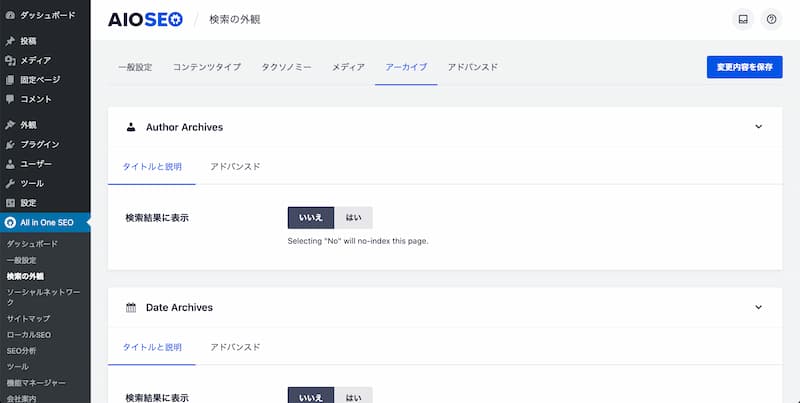The height and width of the screenshot is (403, 800).
Task: Click the person icon beside Author Archives
Action: (x=131, y=127)
